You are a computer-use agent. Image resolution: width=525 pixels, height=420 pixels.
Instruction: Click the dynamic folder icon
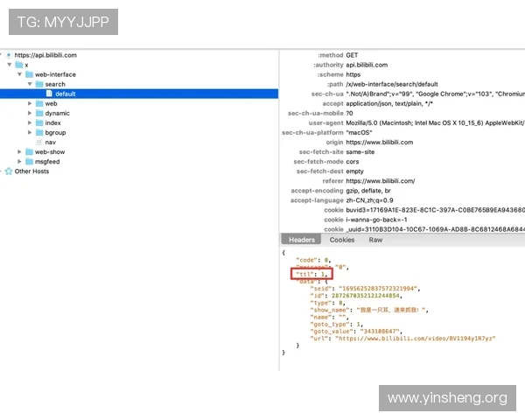pos(38,113)
